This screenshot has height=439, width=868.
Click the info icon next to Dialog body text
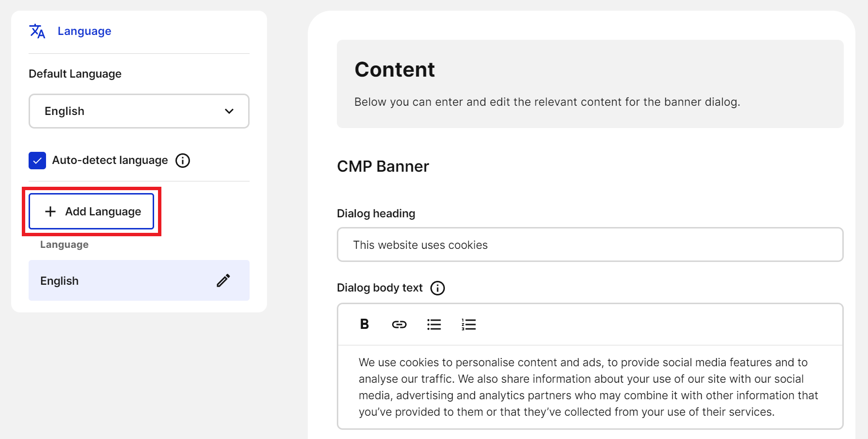click(x=438, y=288)
